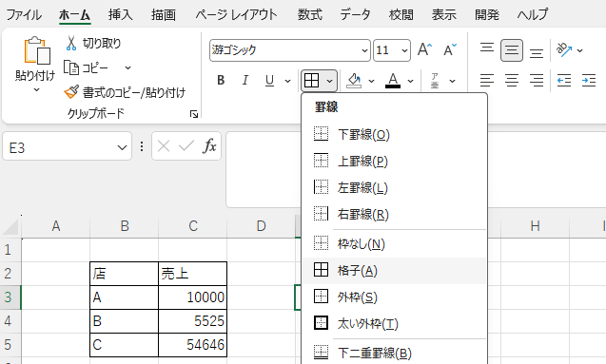Choose 外枠(S) from borders menu
Viewport: 606px width, 364px height.
coord(394,297)
